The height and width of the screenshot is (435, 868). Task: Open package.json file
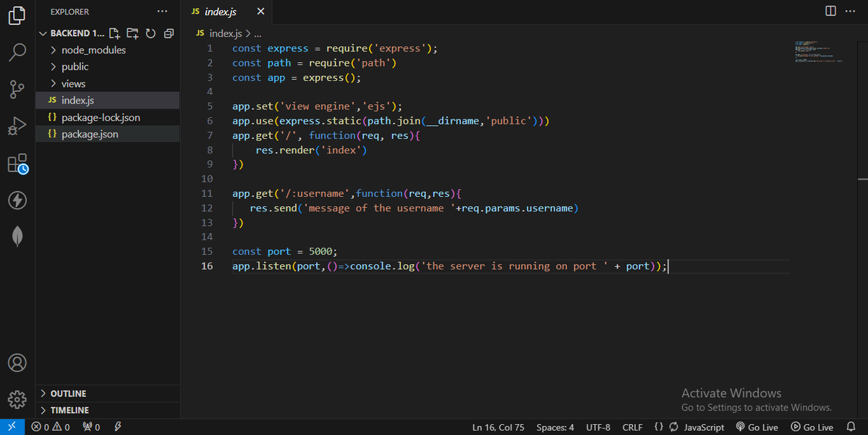tap(108, 134)
